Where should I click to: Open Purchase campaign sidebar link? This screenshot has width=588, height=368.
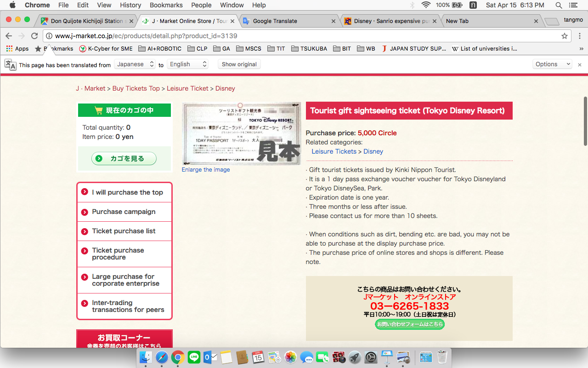[124, 212]
